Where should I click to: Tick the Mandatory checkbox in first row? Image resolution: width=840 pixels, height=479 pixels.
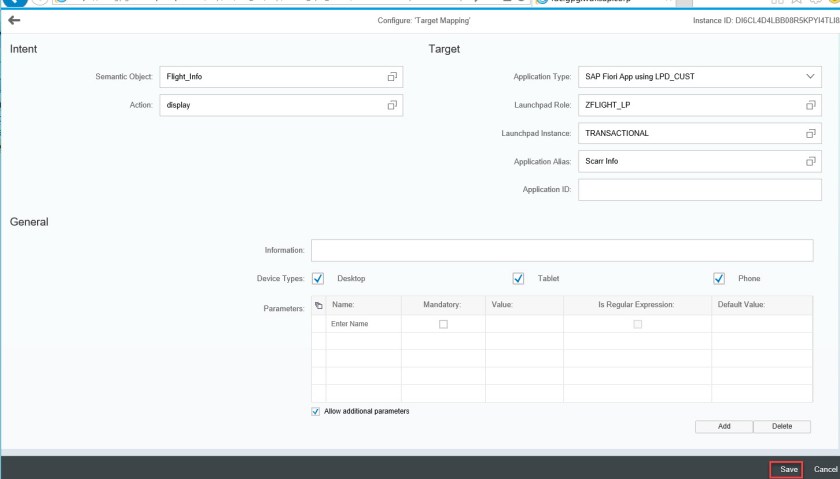(x=443, y=324)
